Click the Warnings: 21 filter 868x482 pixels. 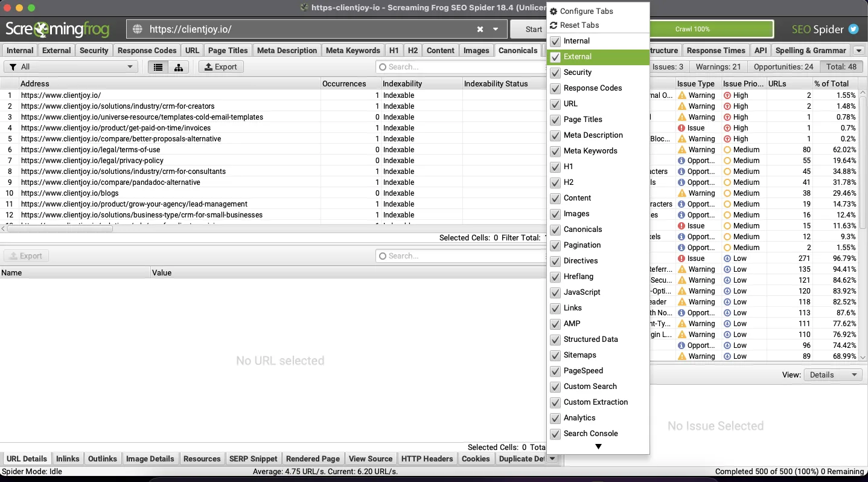point(718,67)
